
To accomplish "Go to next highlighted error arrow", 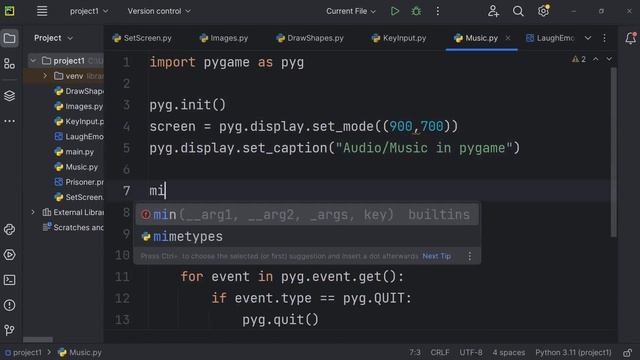I will [x=609, y=59].
